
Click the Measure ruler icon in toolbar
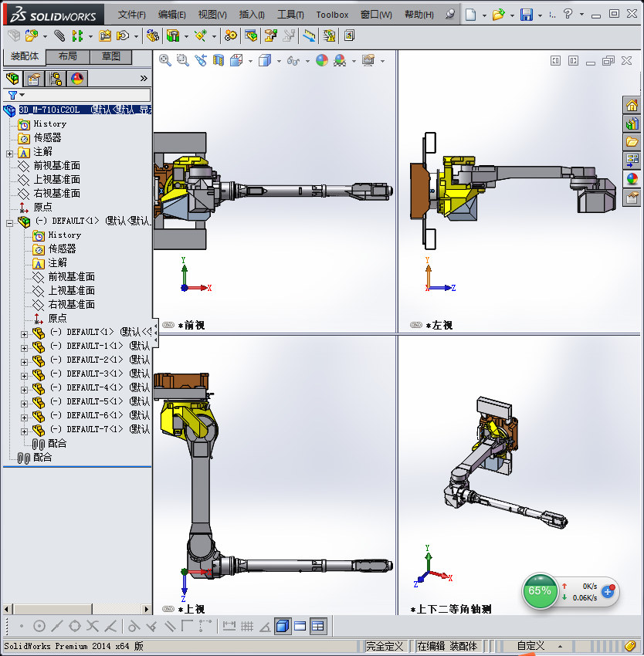(x=310, y=36)
